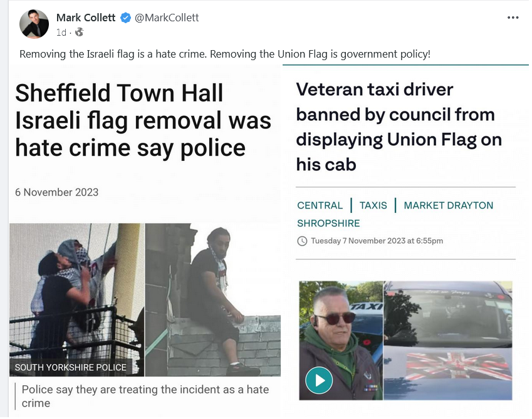Select the SHROPSHIRE tag
The image size is (532, 419).
(328, 224)
